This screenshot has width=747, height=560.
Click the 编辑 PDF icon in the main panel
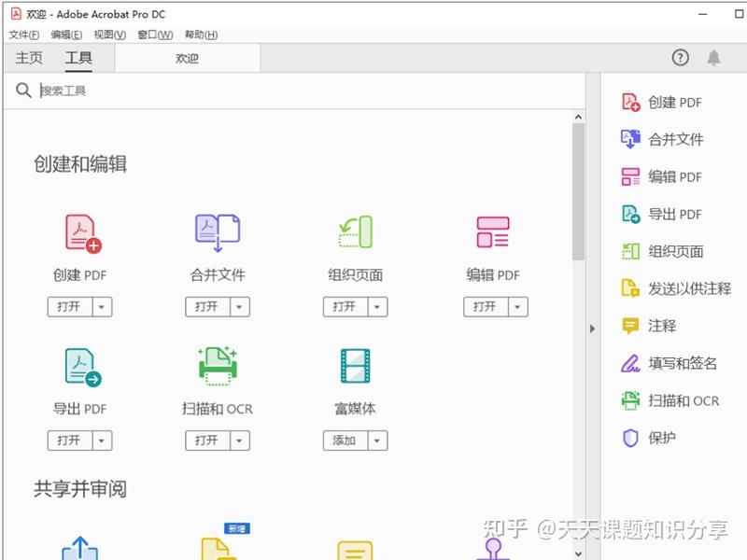point(493,231)
